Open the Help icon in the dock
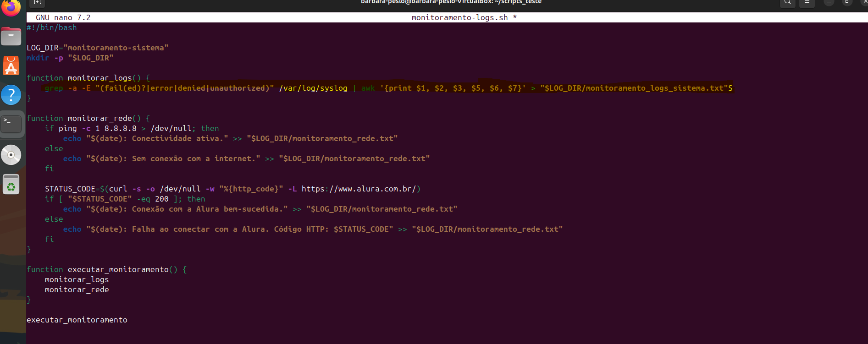The height and width of the screenshot is (344, 868). click(x=11, y=95)
